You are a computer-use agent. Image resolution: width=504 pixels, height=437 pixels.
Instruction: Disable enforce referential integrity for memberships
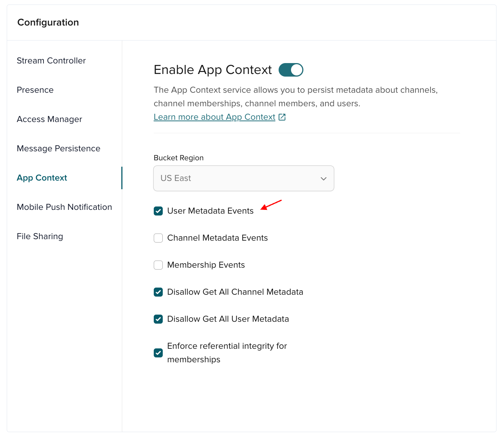tap(158, 353)
